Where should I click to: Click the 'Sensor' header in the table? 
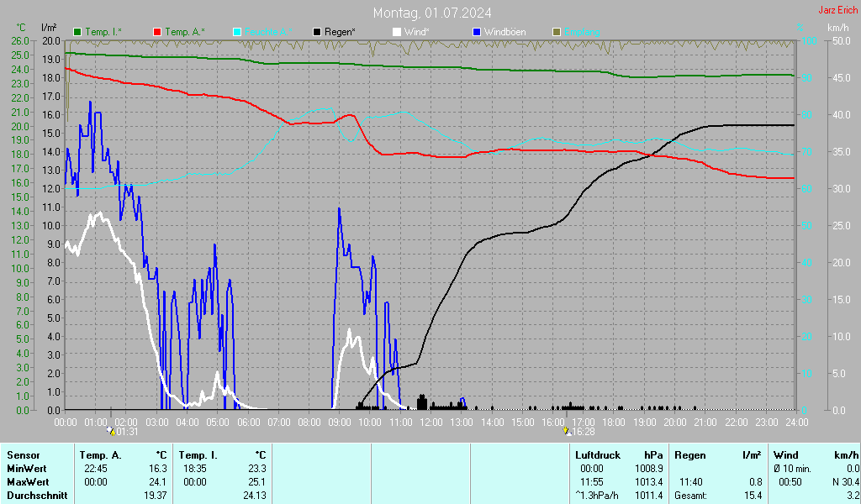24,455
